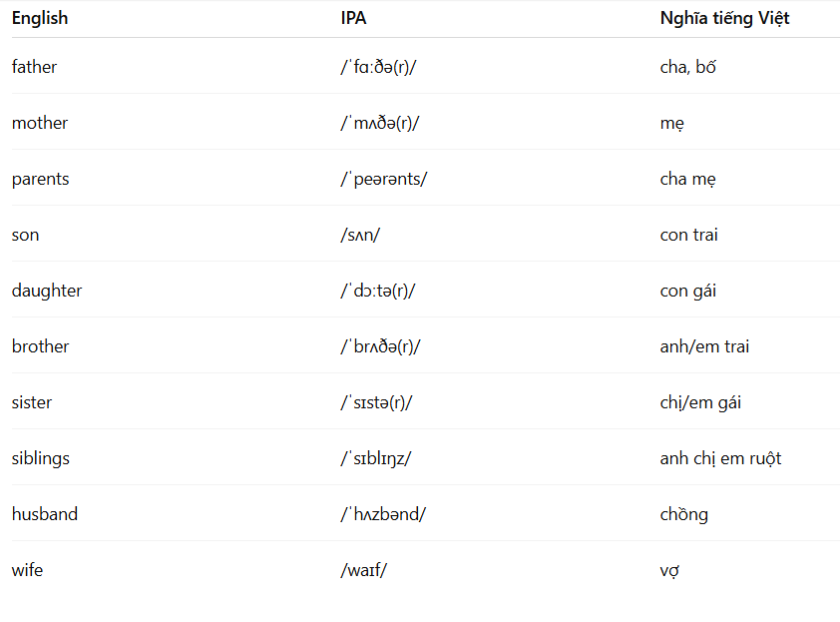Select the word 'parents' in the English column
This screenshot has width=840, height=622.
click(40, 179)
